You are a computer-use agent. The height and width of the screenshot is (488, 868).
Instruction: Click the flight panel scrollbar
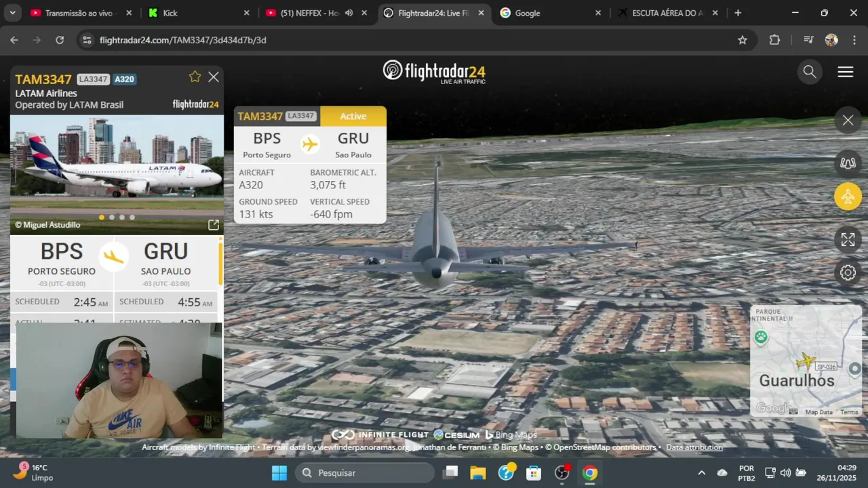click(220, 264)
